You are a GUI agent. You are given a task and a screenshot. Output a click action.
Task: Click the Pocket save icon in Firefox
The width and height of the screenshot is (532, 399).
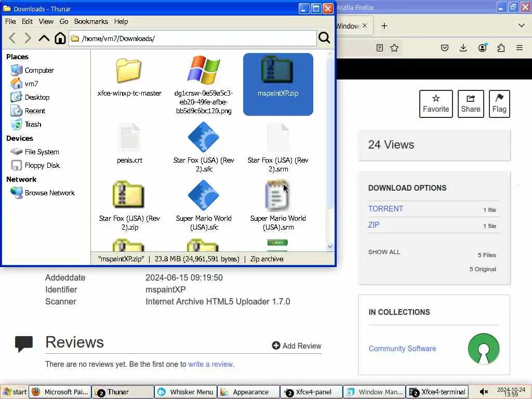(445, 48)
